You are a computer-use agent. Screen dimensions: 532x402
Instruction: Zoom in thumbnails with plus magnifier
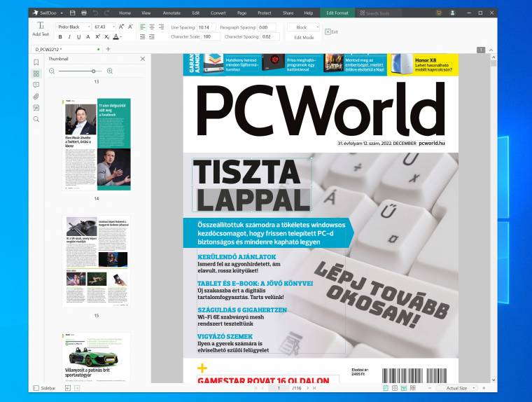click(110, 71)
